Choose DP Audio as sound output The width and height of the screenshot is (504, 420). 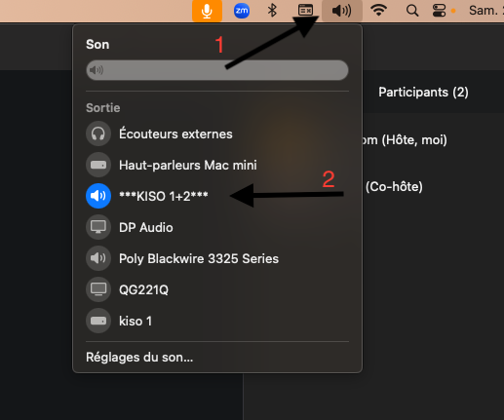217,227
